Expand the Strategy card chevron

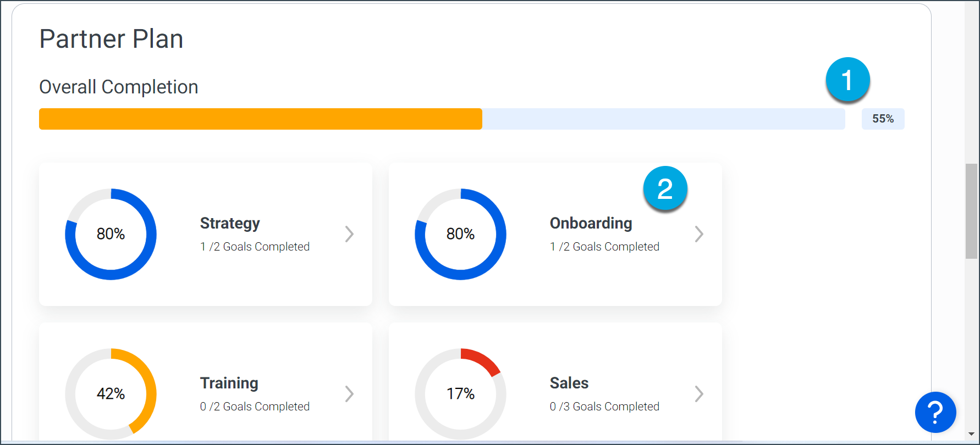tap(349, 234)
